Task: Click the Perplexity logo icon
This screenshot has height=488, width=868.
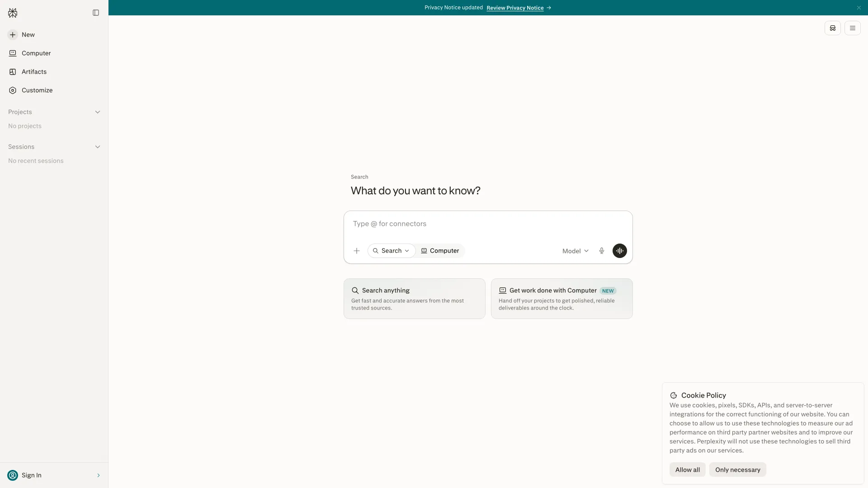Action: [13, 13]
